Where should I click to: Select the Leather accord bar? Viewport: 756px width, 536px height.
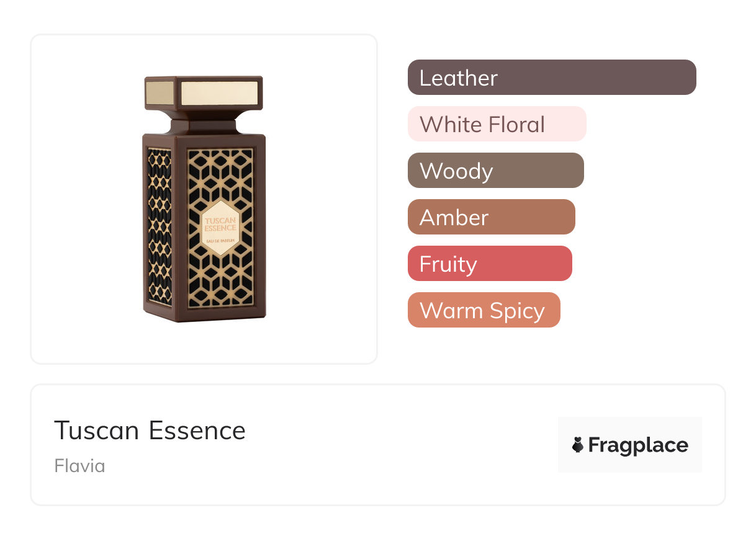551,78
